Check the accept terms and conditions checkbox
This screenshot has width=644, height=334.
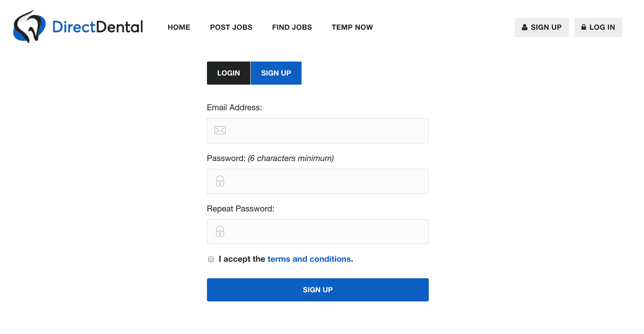tap(211, 259)
